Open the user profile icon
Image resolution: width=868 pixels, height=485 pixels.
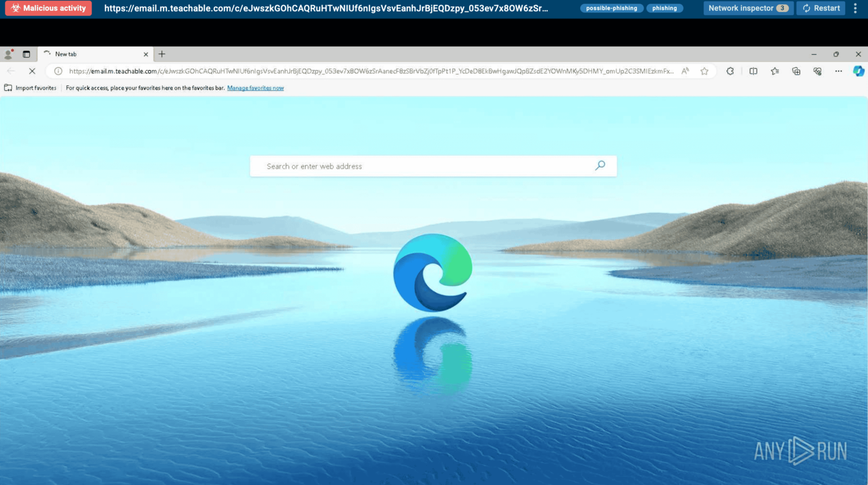click(x=8, y=54)
